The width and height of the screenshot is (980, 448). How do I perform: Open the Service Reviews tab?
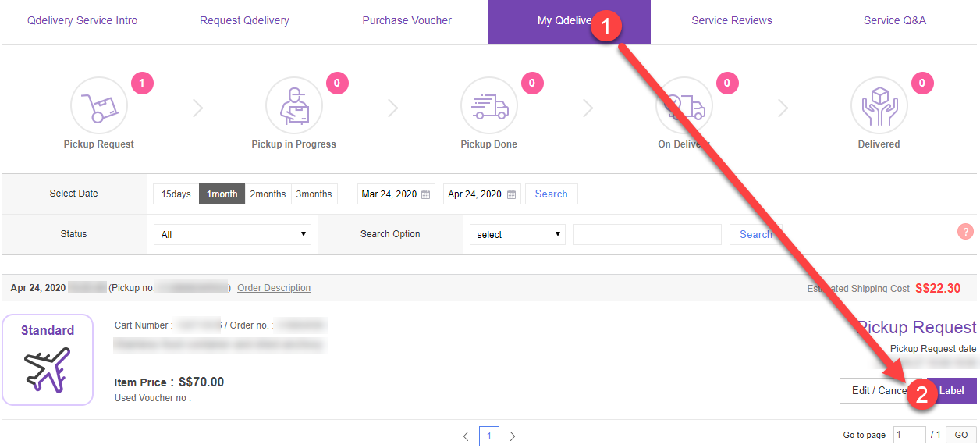(x=732, y=21)
